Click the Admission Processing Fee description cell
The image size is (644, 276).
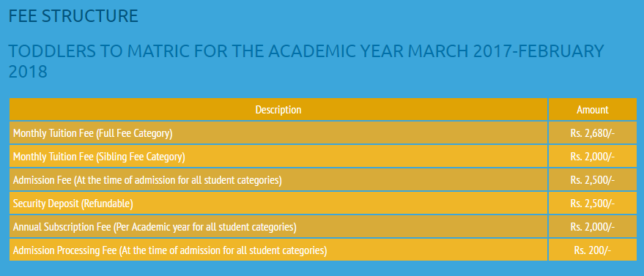(278, 250)
